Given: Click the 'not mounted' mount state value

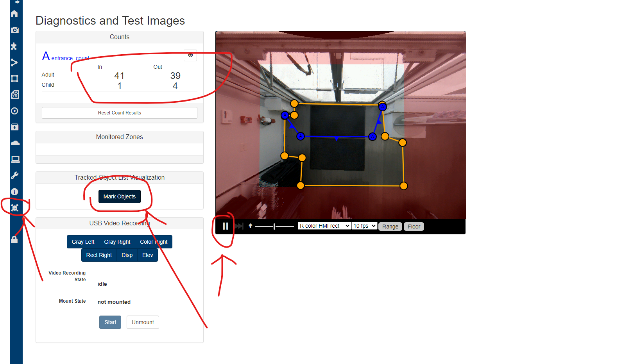Looking at the screenshot, I should (x=114, y=302).
